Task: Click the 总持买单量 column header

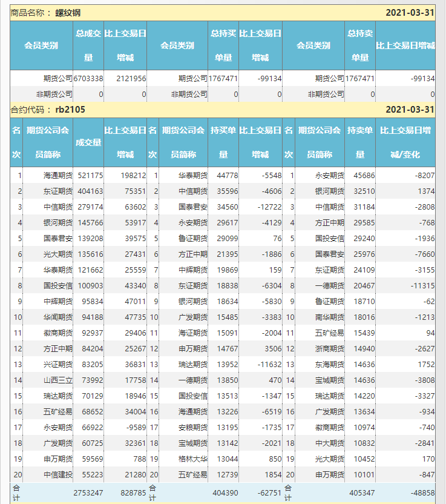Action: (x=223, y=45)
